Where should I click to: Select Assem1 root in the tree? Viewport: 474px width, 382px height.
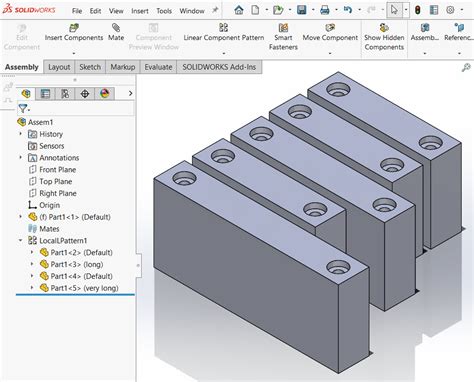(x=40, y=122)
